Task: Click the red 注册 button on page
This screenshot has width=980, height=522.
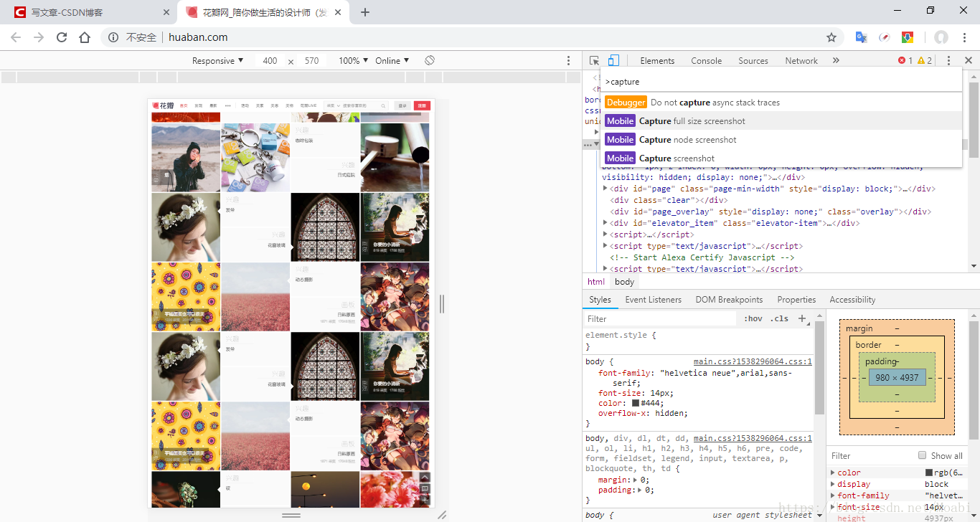Action: (x=422, y=105)
